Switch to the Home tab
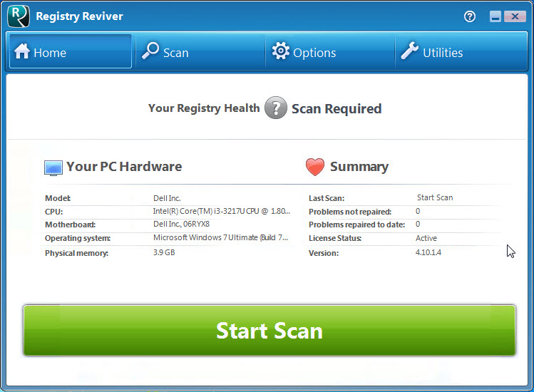 pos(71,51)
